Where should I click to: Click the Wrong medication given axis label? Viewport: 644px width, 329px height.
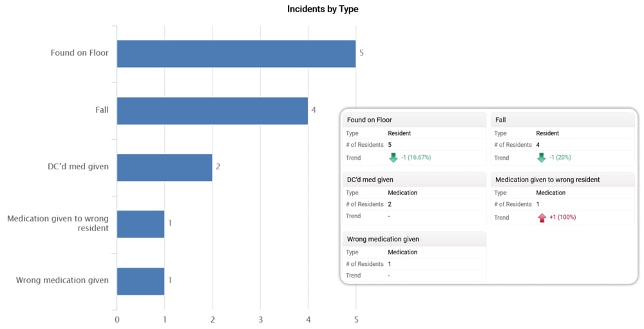(62, 280)
